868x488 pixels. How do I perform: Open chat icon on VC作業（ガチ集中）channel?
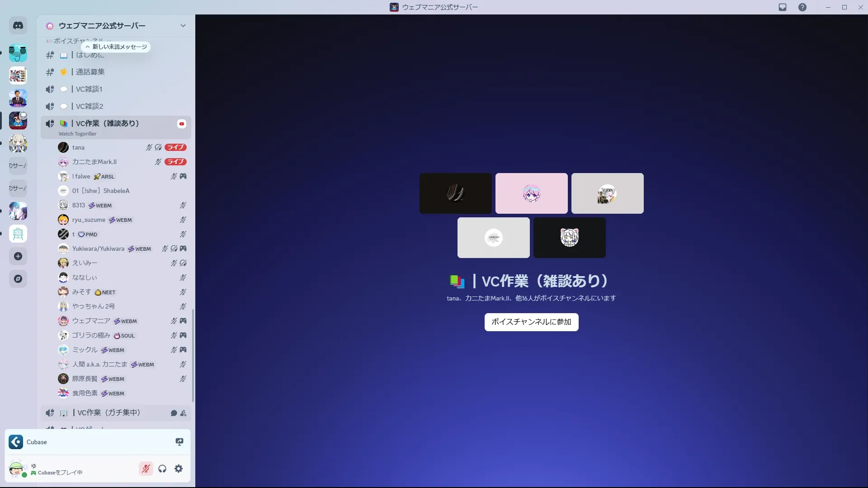(x=174, y=413)
